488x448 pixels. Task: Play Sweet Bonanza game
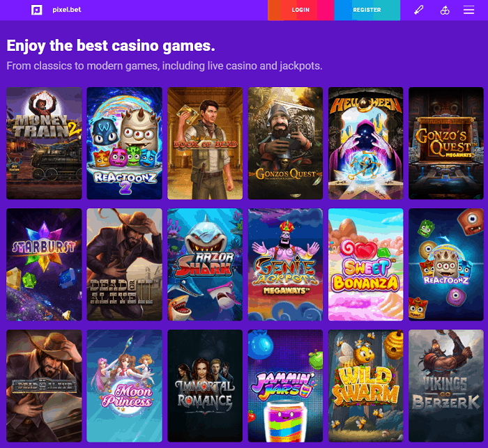366,265
